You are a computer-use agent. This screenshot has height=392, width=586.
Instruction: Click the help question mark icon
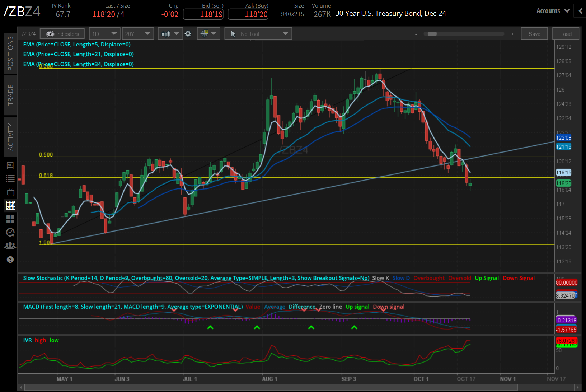[10, 260]
